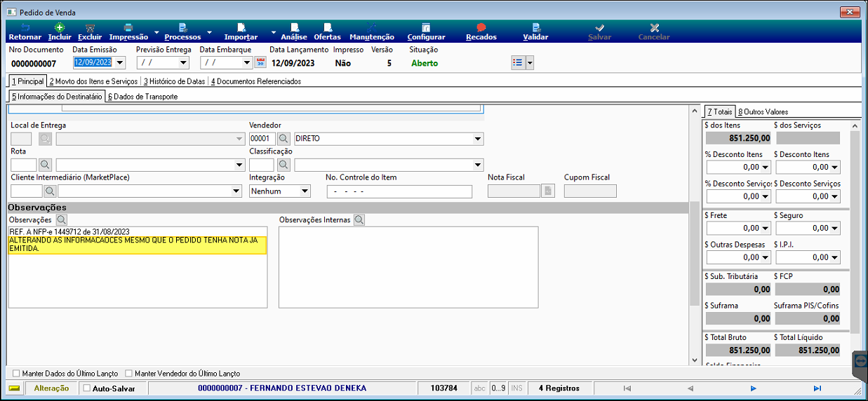Open the Impressão print button
The width and height of the screenshot is (868, 401).
tap(128, 32)
